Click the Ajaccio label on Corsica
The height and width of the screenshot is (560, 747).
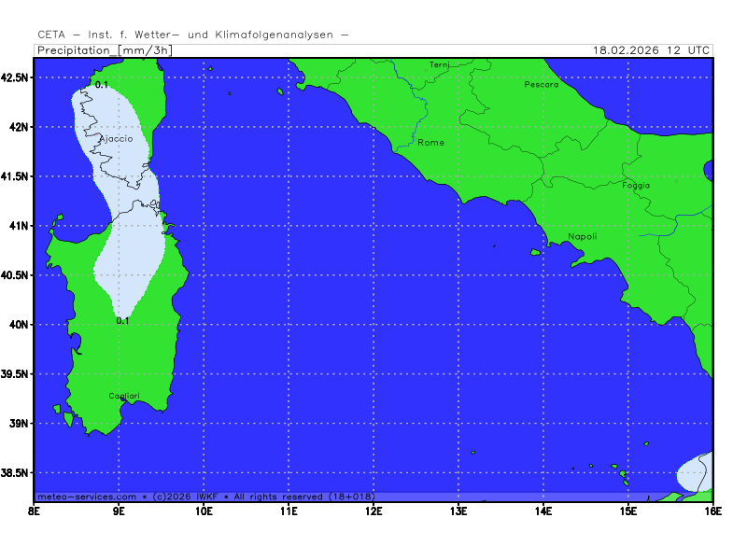116,139
